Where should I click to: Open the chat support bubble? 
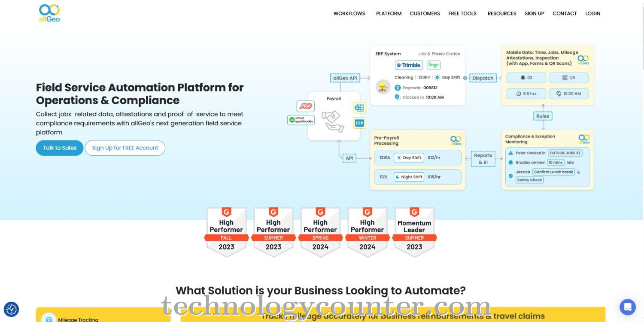(627, 307)
